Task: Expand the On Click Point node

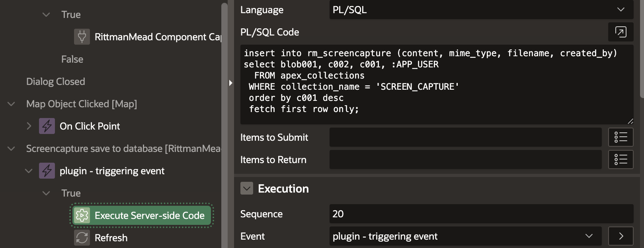Action: point(29,126)
